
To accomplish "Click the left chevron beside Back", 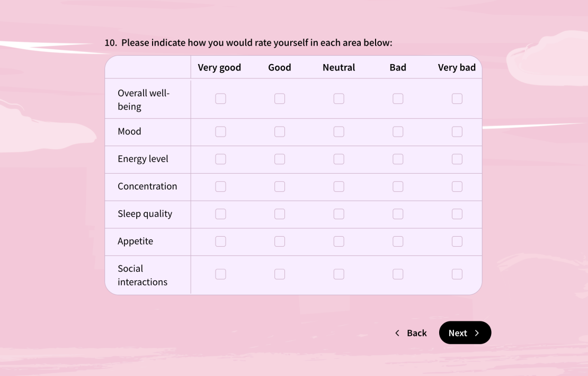I will pos(397,333).
